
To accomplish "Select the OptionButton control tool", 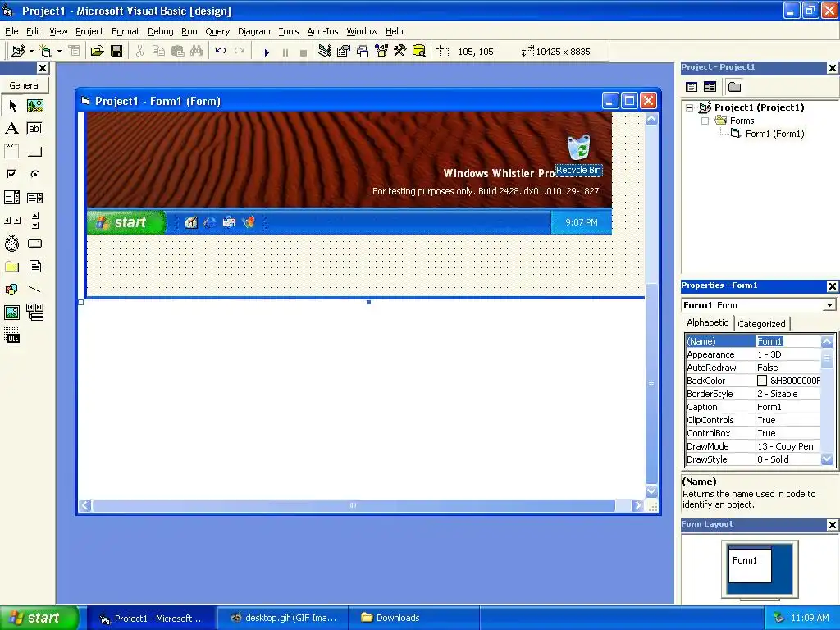I will pyautogui.click(x=34, y=174).
